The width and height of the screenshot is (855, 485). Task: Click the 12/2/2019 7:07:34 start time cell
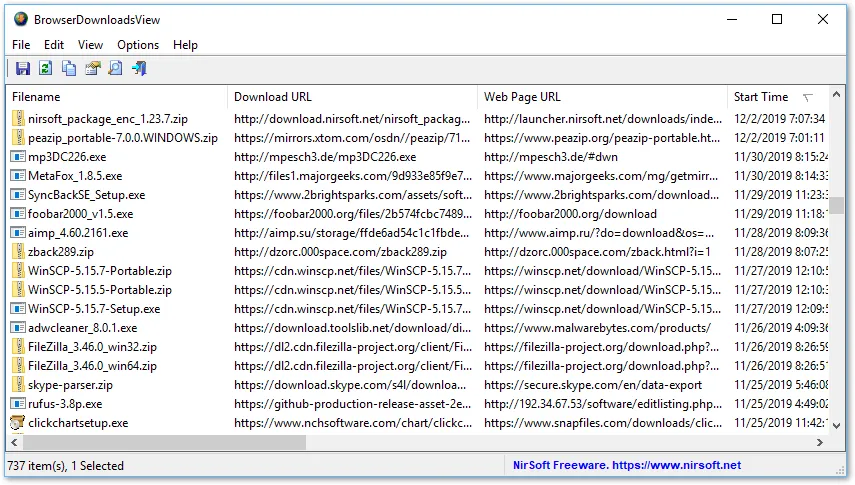click(779, 118)
